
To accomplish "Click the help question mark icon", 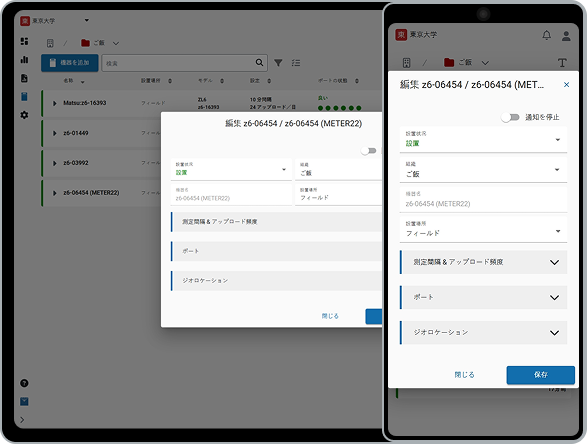I will click(24, 383).
